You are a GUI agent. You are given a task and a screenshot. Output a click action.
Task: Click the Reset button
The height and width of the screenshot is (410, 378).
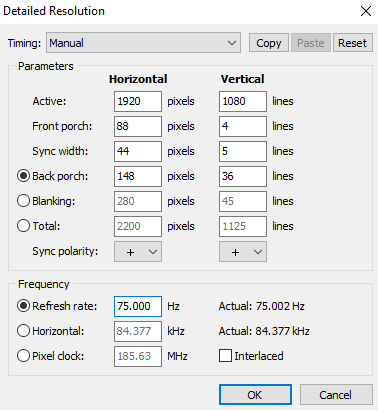(353, 43)
